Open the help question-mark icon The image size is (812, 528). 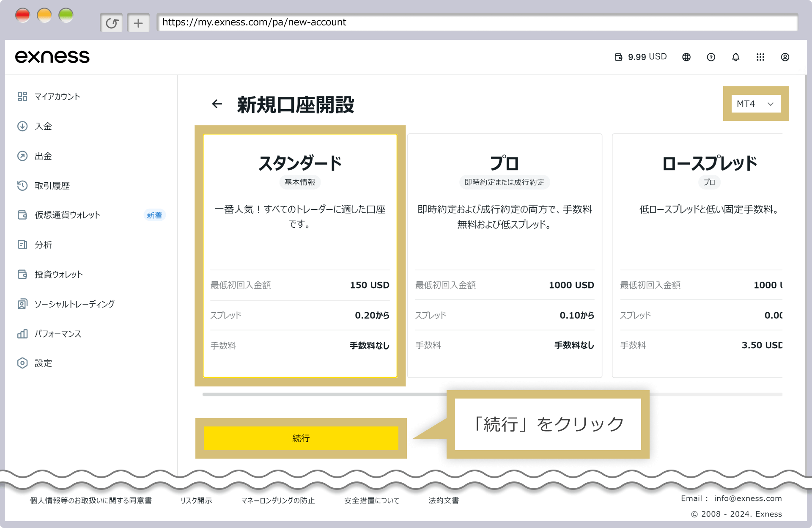click(710, 57)
